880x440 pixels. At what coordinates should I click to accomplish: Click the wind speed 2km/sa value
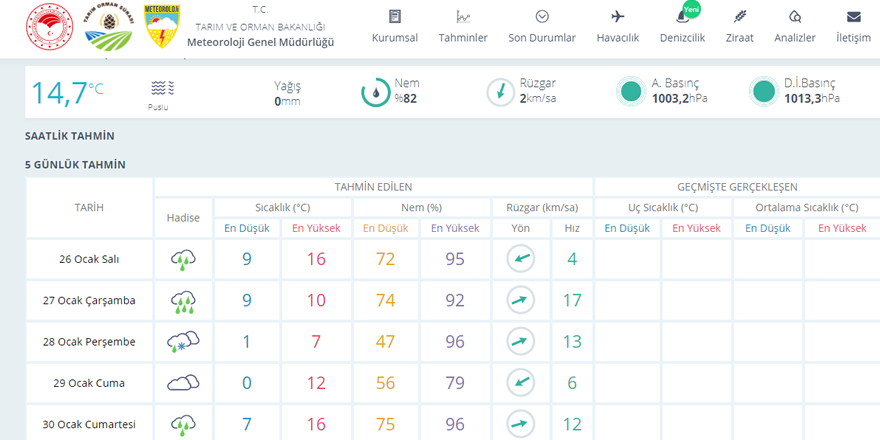[x=538, y=99]
